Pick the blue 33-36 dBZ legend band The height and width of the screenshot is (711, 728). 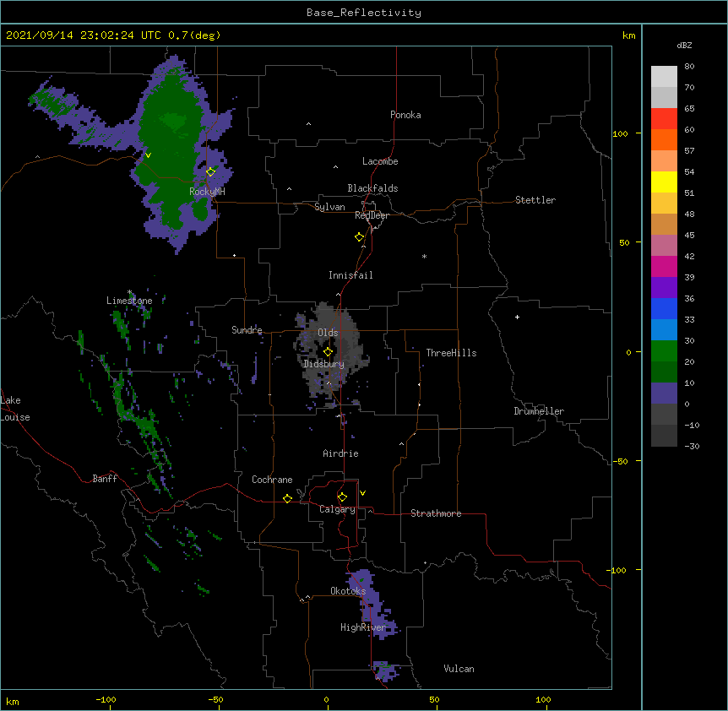(x=664, y=308)
